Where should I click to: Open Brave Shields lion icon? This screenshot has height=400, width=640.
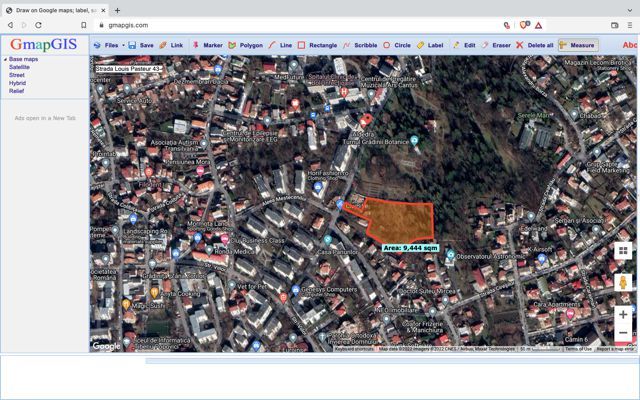(x=524, y=25)
